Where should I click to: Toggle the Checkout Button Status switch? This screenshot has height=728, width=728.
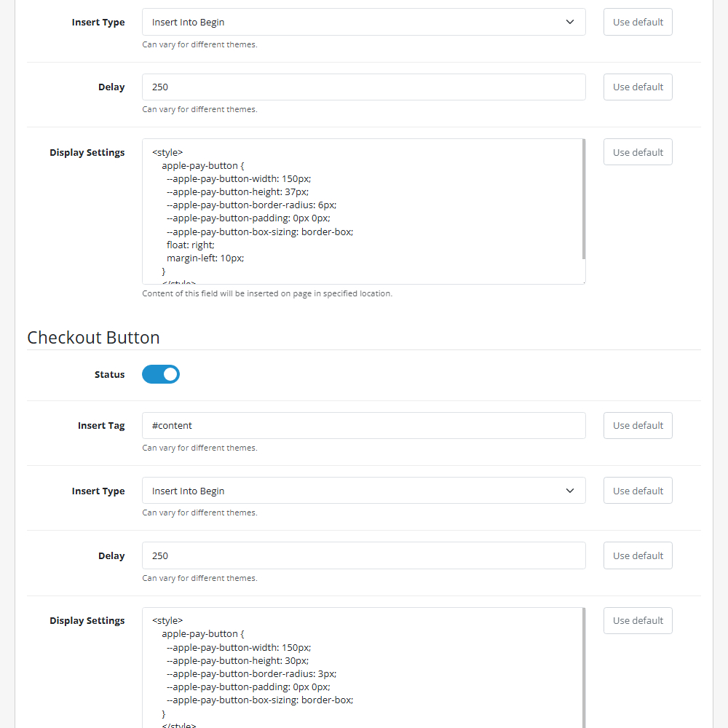point(161,374)
